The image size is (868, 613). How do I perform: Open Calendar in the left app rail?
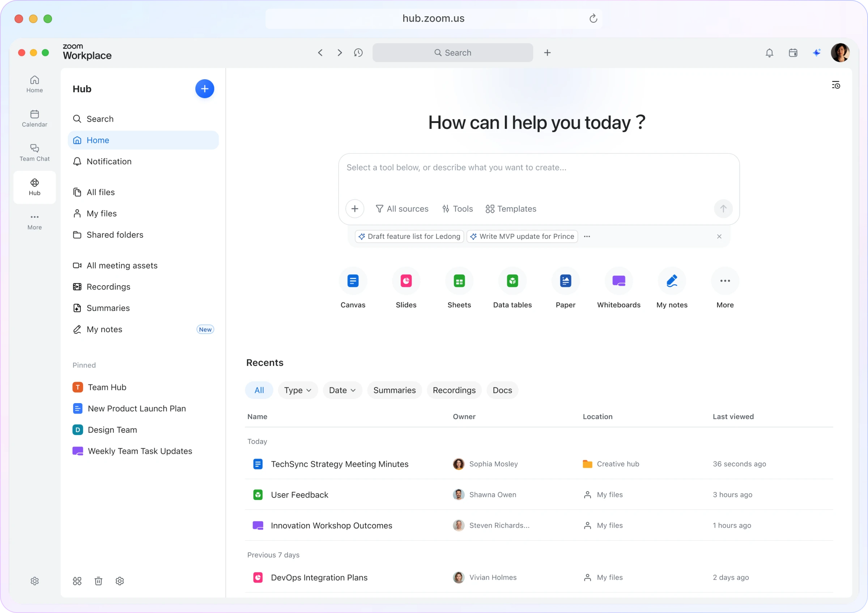click(34, 119)
